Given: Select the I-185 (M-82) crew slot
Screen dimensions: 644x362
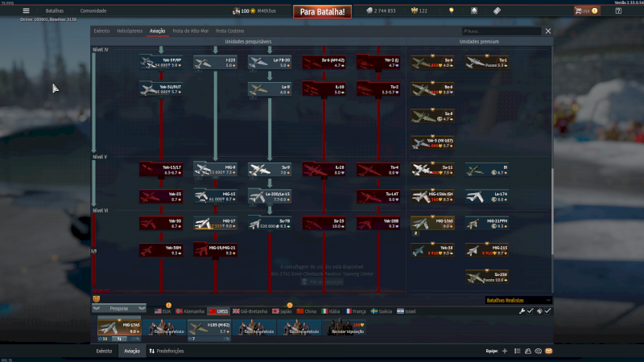Looking at the screenshot, I should 209,327.
